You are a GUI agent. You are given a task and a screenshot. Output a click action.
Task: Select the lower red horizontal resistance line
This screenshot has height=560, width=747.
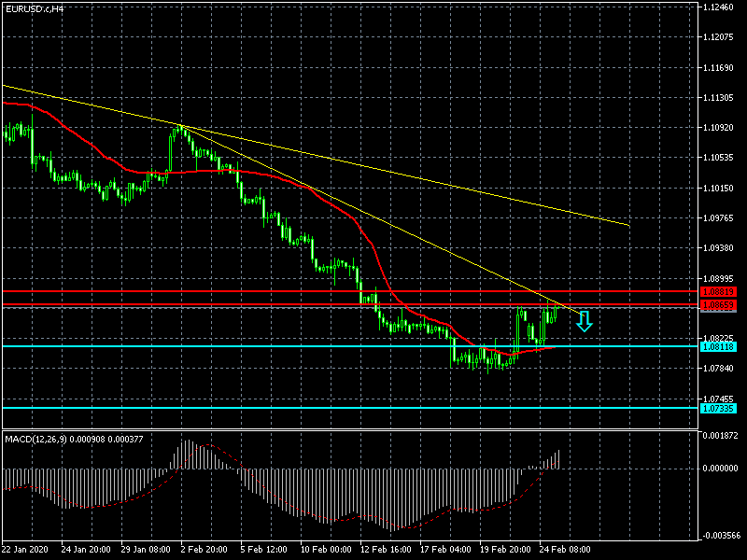pos(280,305)
